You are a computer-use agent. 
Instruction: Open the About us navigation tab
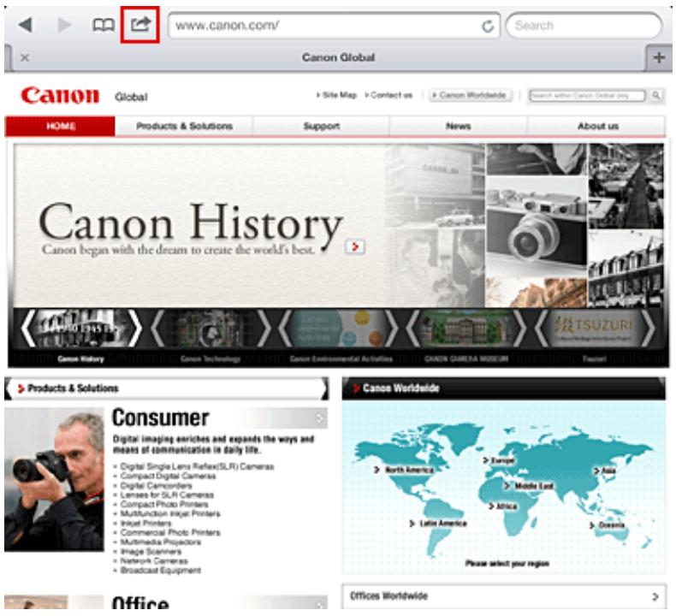coord(597,126)
